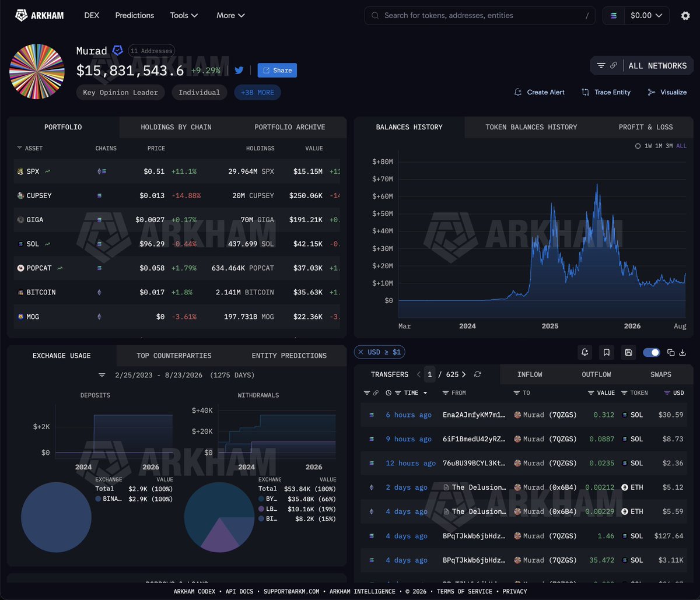Image resolution: width=700 pixels, height=600 pixels.
Task: Click the save floppy disk icon
Action: tap(628, 352)
